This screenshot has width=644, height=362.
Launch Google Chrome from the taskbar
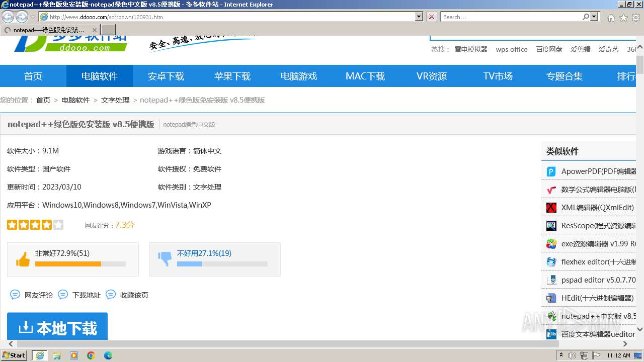pyautogui.click(x=91, y=355)
